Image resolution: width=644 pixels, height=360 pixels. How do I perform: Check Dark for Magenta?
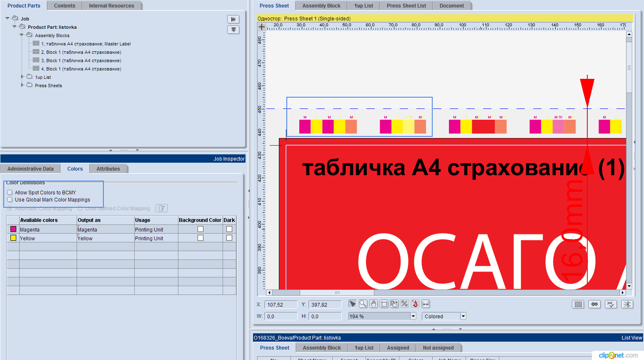tap(229, 229)
